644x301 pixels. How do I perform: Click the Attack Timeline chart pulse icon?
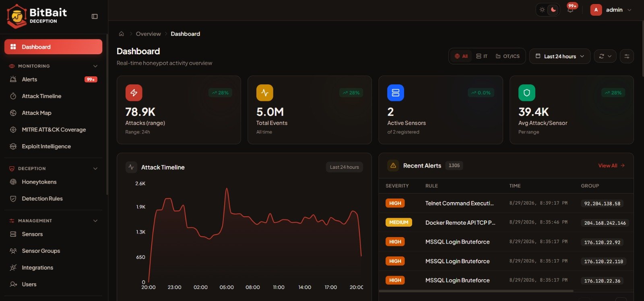coord(131,167)
